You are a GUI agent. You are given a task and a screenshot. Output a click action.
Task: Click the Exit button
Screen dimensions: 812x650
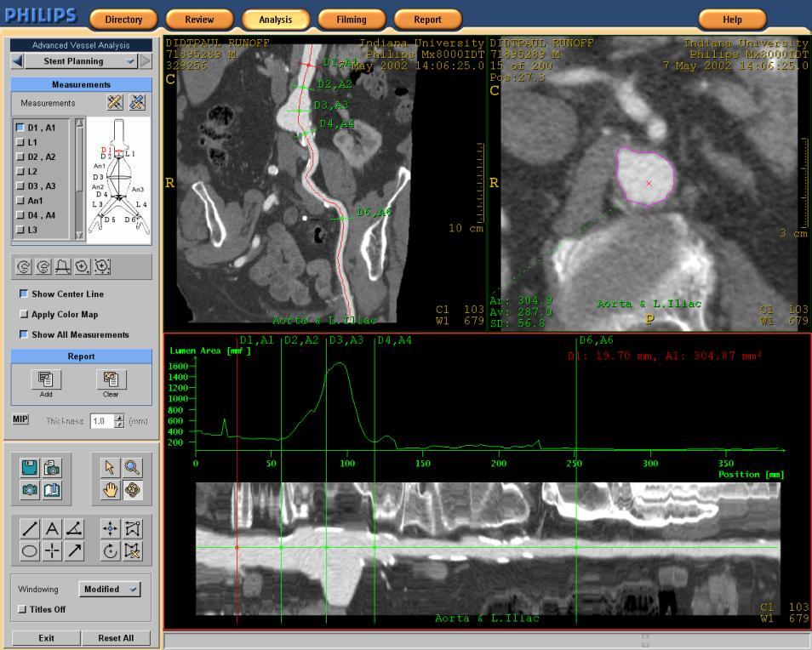(x=46, y=638)
